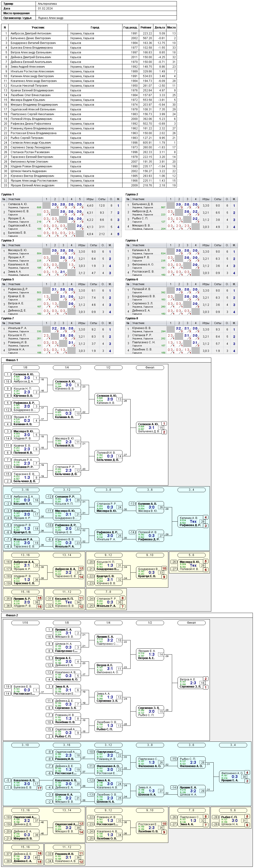Screen dimensions: 254x868
Task: Click the Финал-2 bracket section title
Action: [x=12, y=615]
